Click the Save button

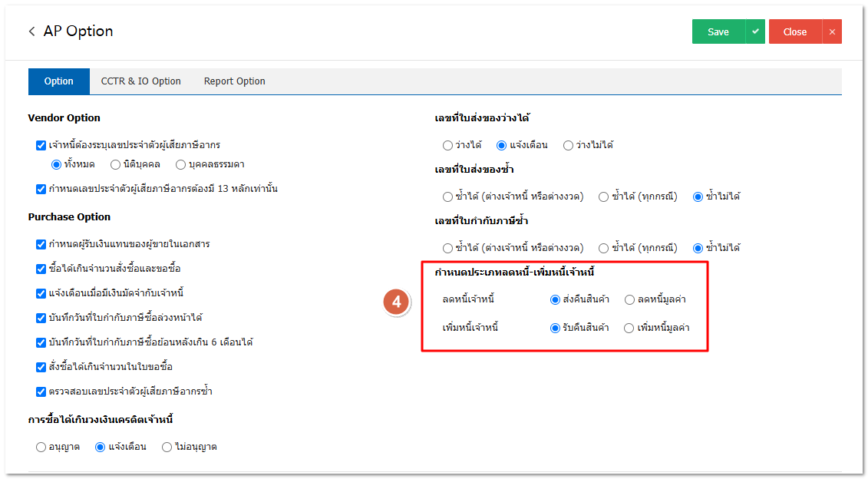pyautogui.click(x=718, y=31)
